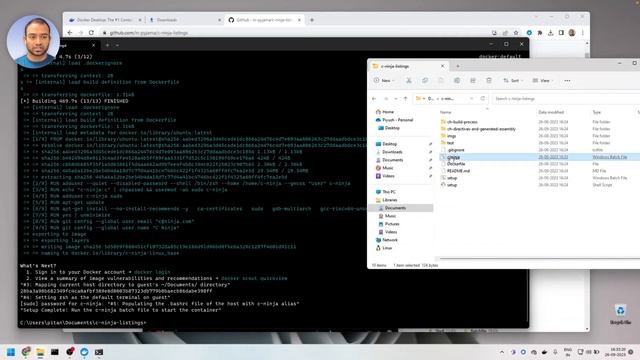Sort files by the Type column header
Image resolution: width=640 pixels, height=360 pixels.
(x=597, y=112)
